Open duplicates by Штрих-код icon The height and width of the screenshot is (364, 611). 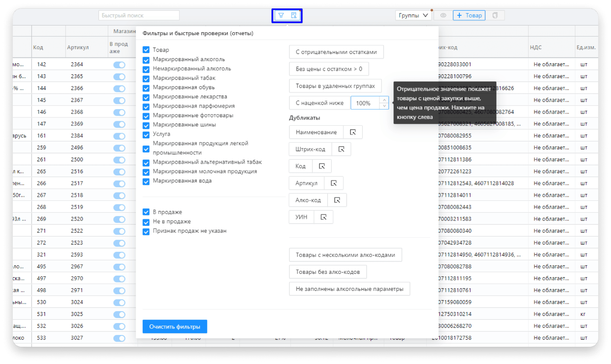coord(341,149)
